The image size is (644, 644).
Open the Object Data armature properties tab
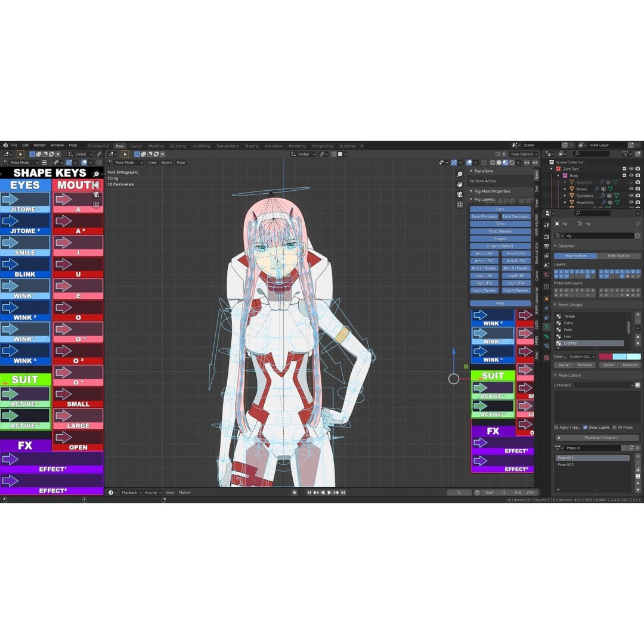tap(547, 327)
